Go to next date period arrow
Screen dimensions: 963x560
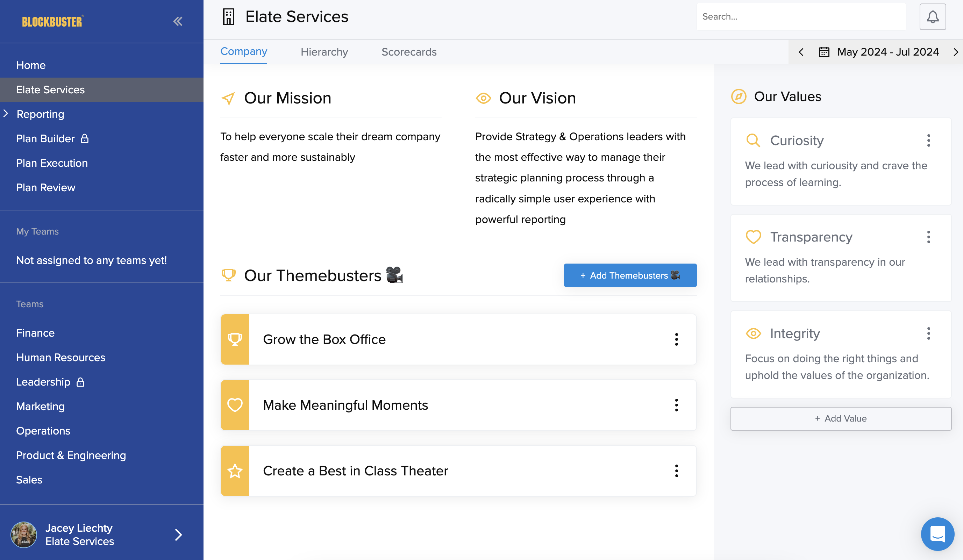(955, 52)
